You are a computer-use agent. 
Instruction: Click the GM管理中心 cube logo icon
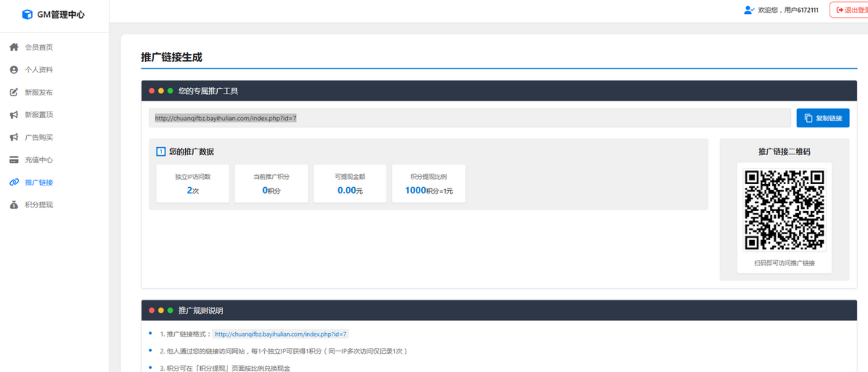(x=27, y=15)
